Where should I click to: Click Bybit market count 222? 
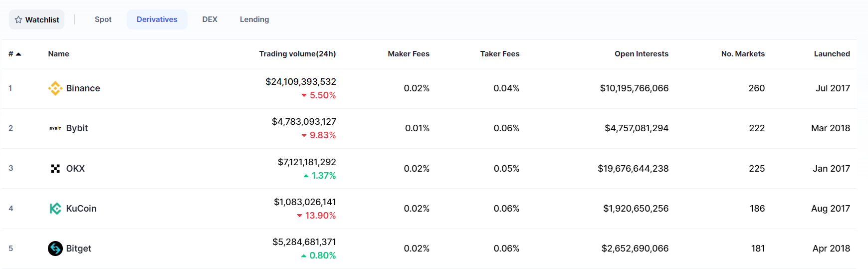tap(757, 128)
